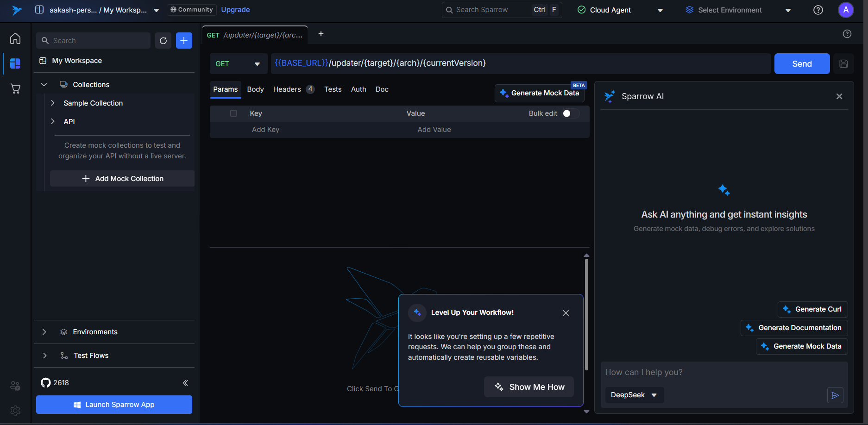Expand the Test Flows section chevron

tap(44, 356)
